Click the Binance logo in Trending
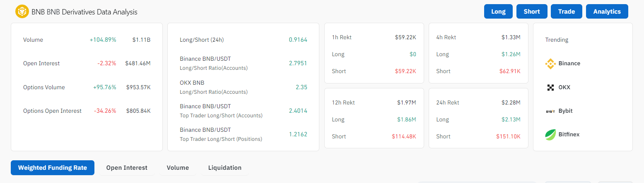Image resolution: width=644 pixels, height=183 pixels. tap(550, 64)
